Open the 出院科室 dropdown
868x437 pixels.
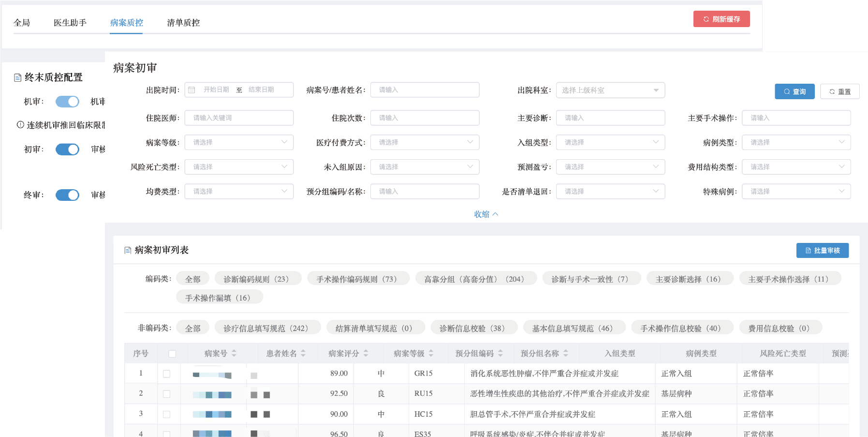pos(610,90)
